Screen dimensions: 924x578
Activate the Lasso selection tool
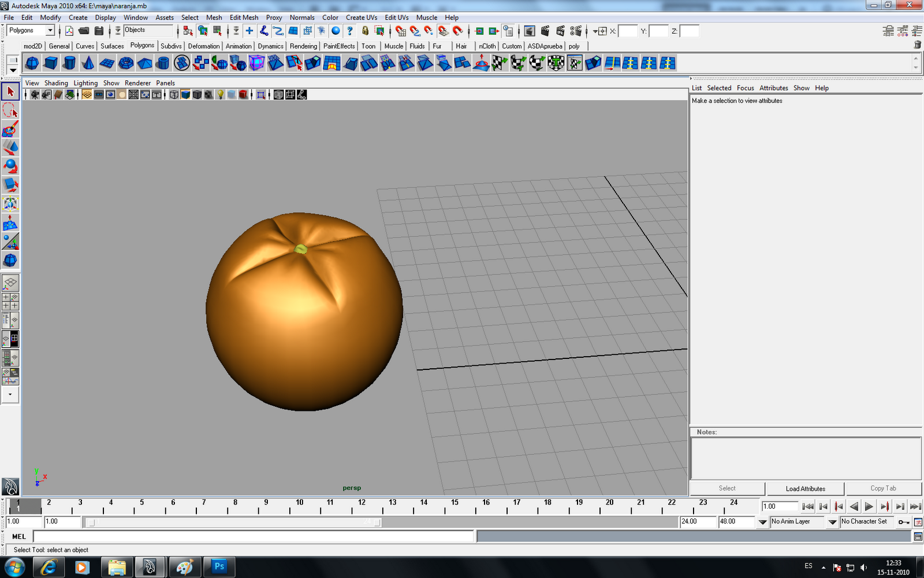click(10, 111)
